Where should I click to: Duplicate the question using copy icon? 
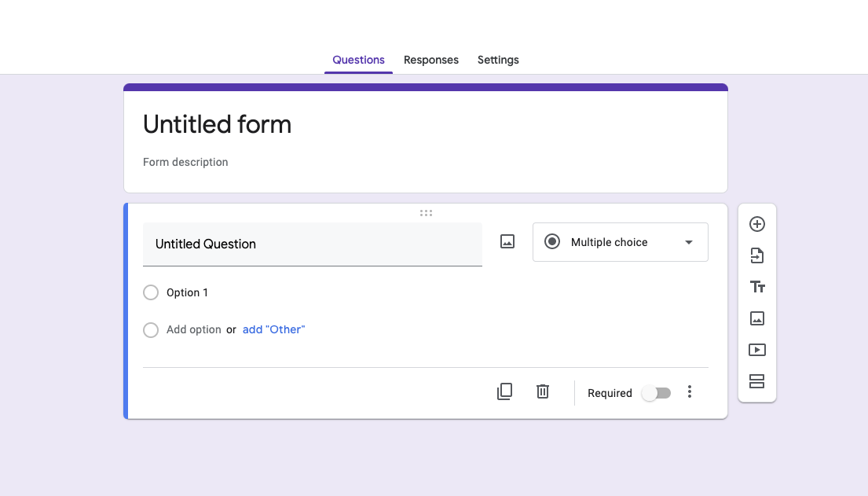(504, 391)
